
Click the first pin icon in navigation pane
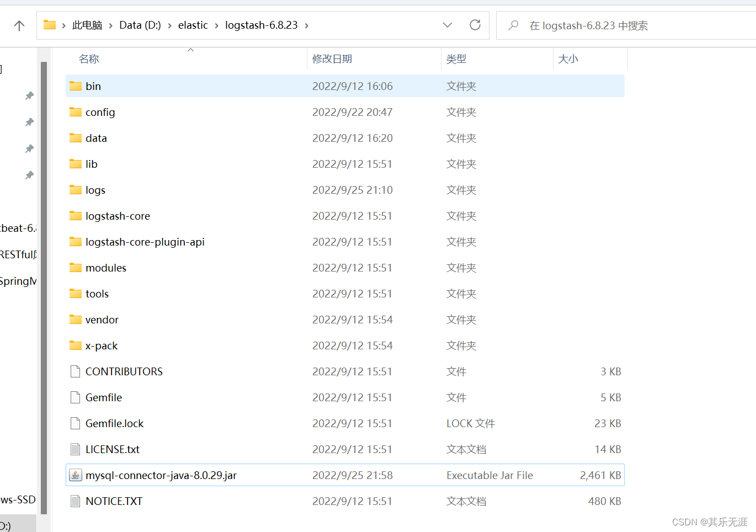[30, 95]
